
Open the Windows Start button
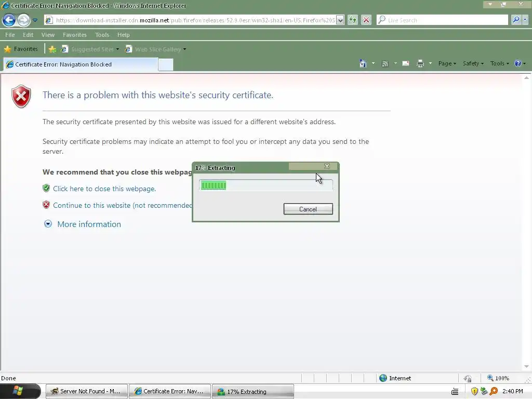tap(20, 391)
